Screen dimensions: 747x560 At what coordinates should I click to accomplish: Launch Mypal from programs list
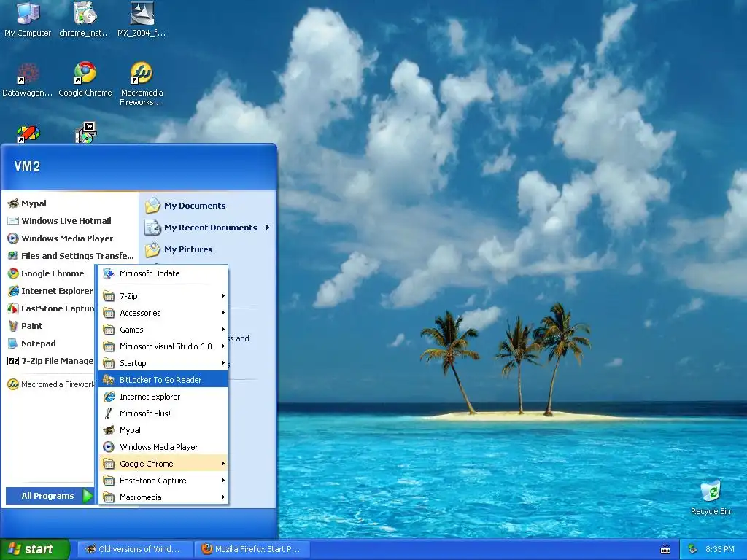[x=163, y=430]
